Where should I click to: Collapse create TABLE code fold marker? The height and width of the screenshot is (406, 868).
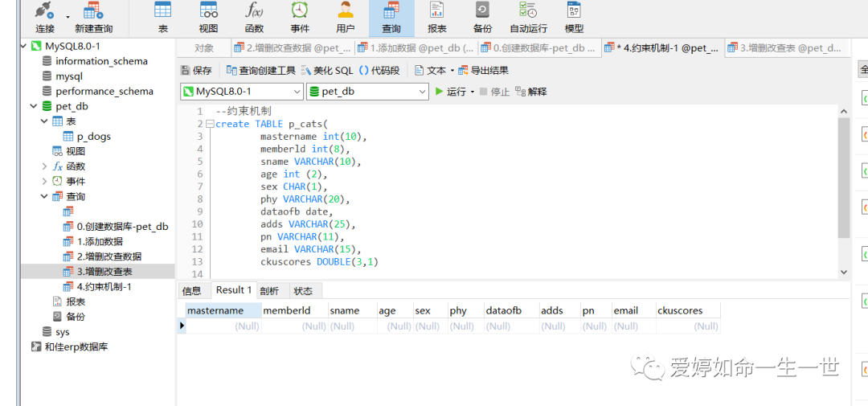point(209,124)
